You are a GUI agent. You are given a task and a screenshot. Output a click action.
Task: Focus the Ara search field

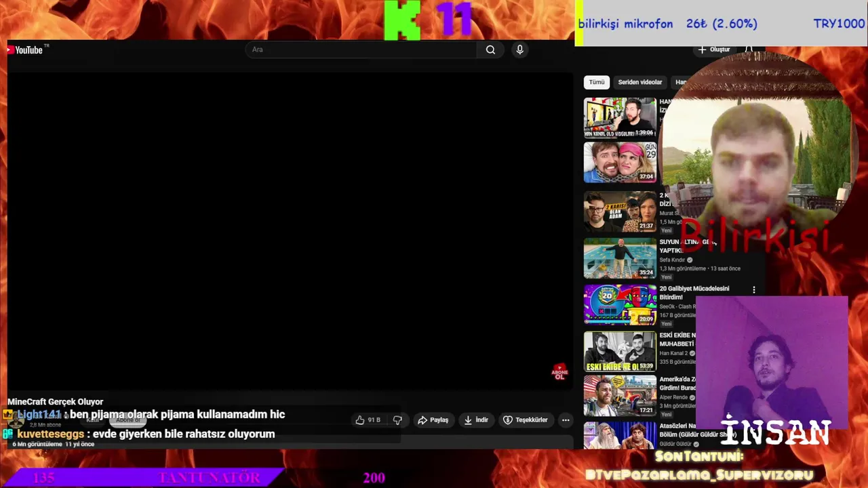click(361, 49)
